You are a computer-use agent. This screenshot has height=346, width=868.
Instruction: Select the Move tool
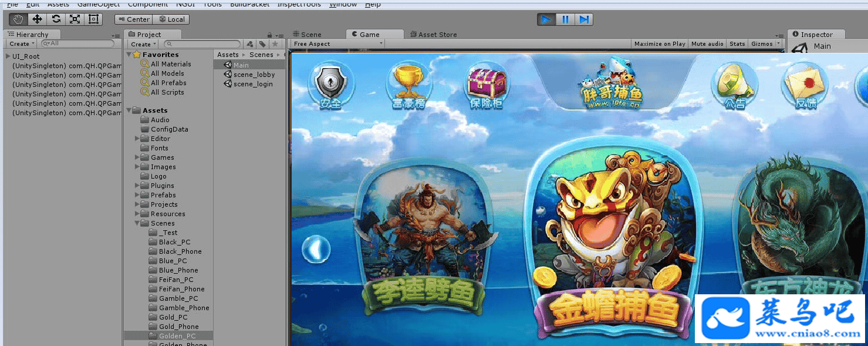coord(37,19)
